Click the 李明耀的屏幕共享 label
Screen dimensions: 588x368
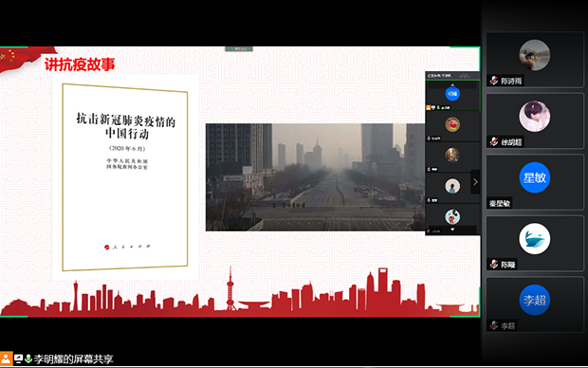(73, 359)
